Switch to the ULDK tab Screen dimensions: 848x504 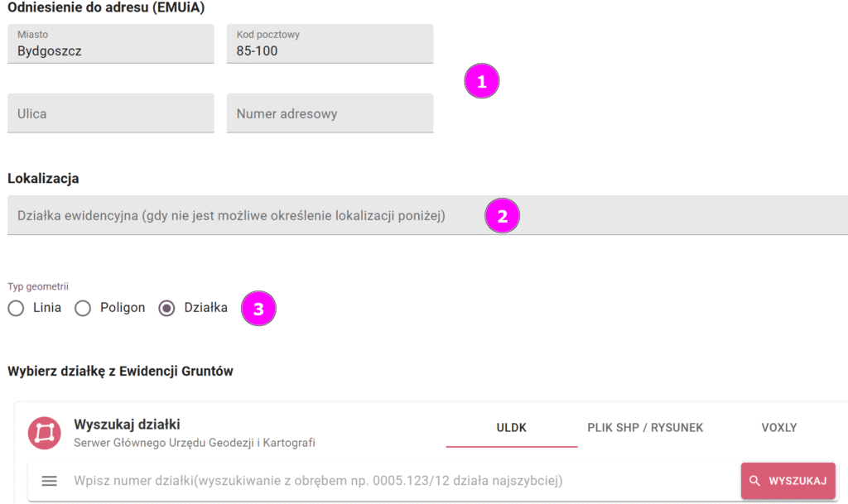(512, 428)
